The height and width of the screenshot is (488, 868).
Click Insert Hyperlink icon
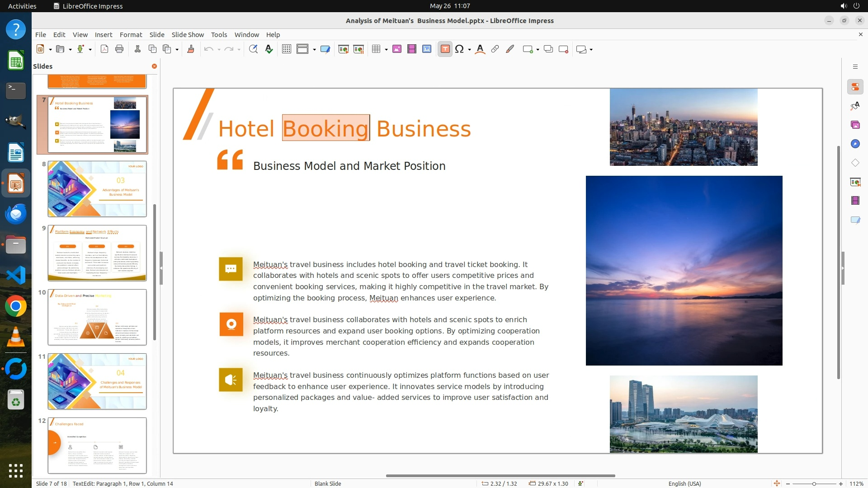click(495, 49)
